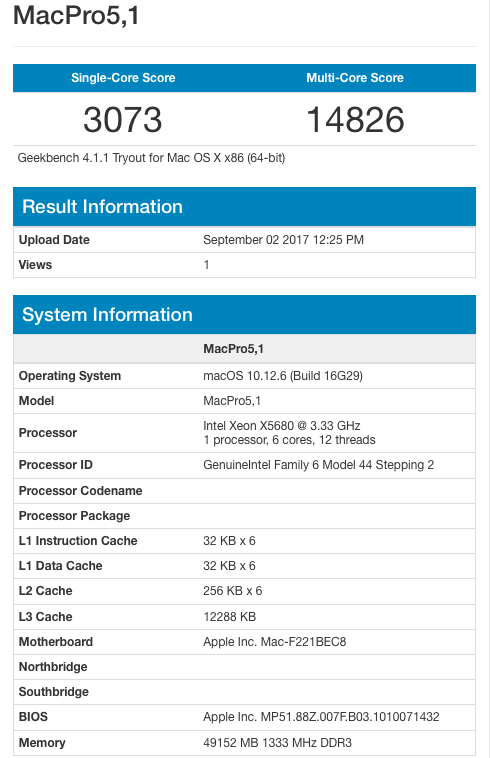The image size is (490, 758).
Task: Select the Multi-Core Score header
Action: point(355,78)
